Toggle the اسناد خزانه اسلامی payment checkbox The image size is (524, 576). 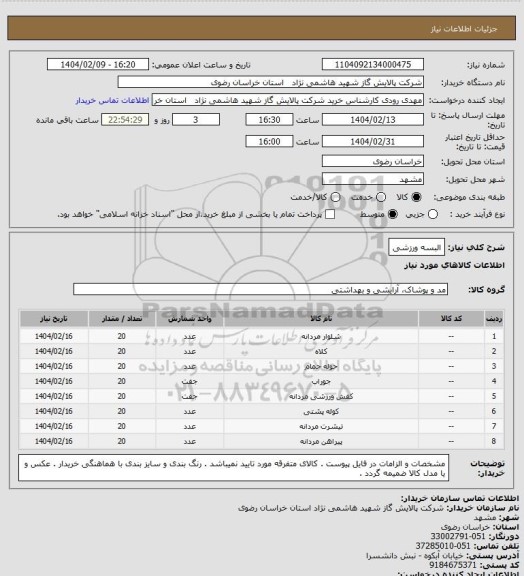point(330,214)
